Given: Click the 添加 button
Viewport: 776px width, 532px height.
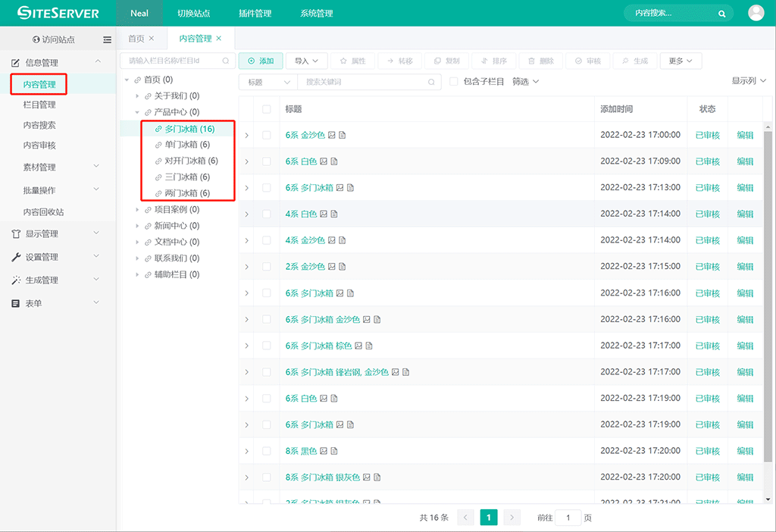Looking at the screenshot, I should 261,61.
